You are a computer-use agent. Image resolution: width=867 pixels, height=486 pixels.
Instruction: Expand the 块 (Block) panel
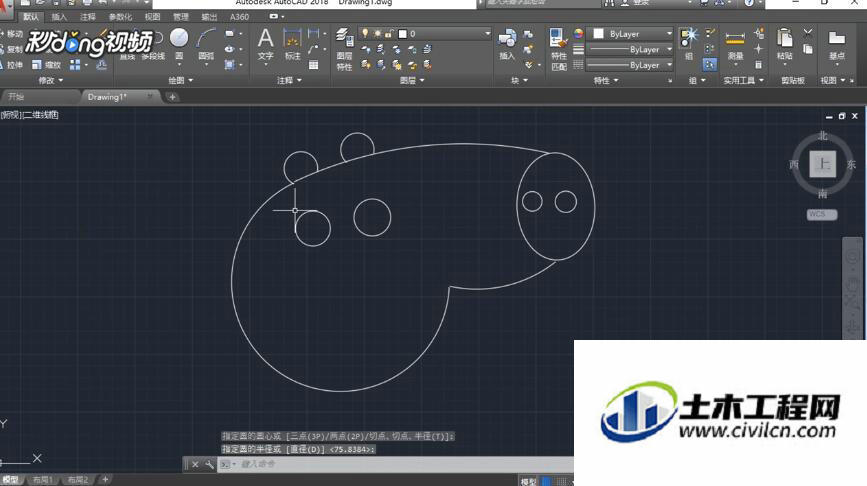tap(519, 80)
